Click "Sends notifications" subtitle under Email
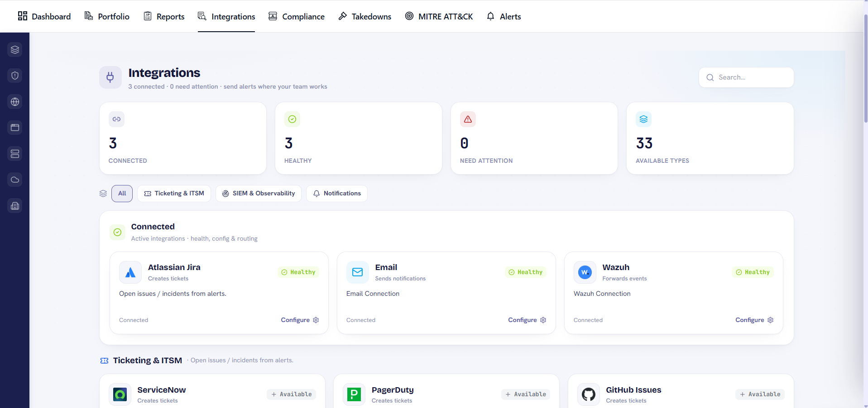Screen dimensions: 868x408 point(400,279)
